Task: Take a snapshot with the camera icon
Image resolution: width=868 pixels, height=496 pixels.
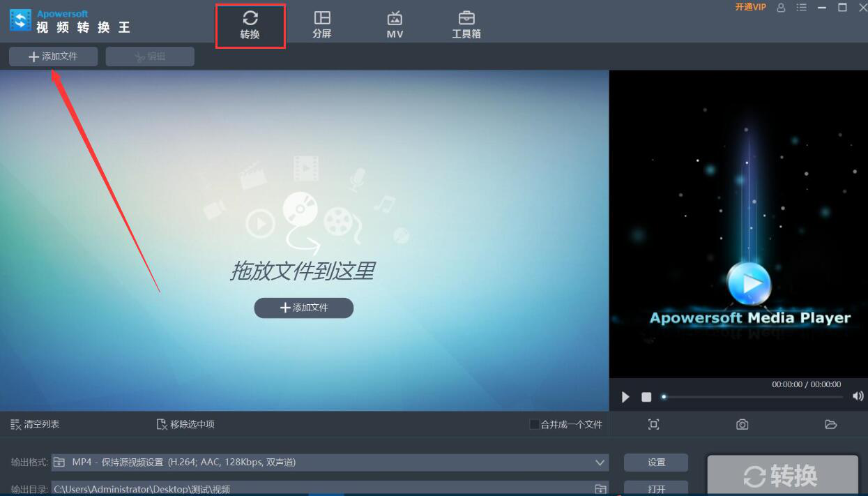Action: point(743,424)
